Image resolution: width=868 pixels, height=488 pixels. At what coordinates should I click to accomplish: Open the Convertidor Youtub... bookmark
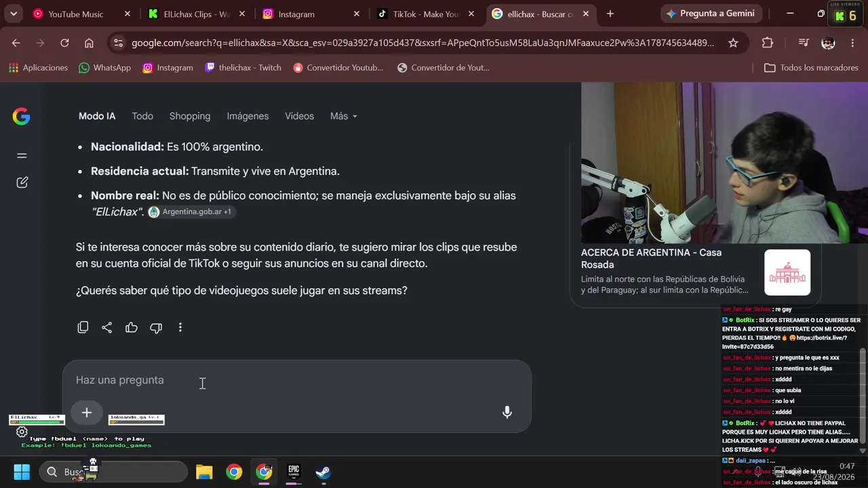point(338,68)
